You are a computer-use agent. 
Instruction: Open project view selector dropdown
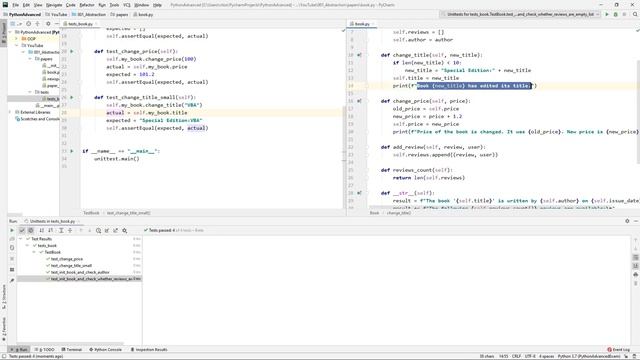tap(15, 24)
